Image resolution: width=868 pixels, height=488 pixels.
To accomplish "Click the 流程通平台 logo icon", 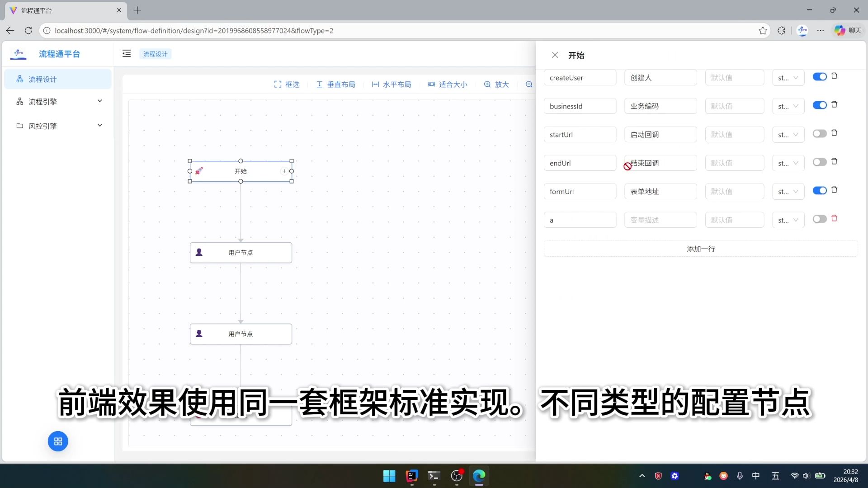I will [x=19, y=54].
